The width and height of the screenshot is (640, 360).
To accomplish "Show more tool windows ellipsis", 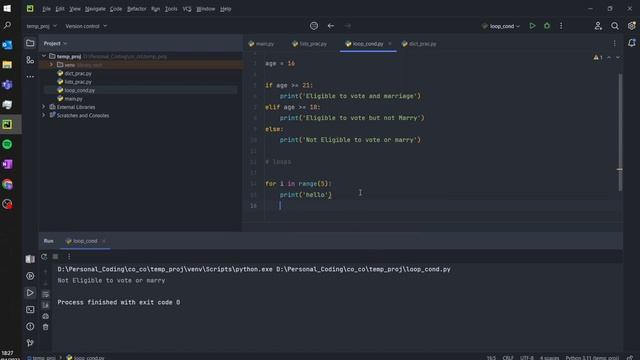I will pyautogui.click(x=30, y=76).
